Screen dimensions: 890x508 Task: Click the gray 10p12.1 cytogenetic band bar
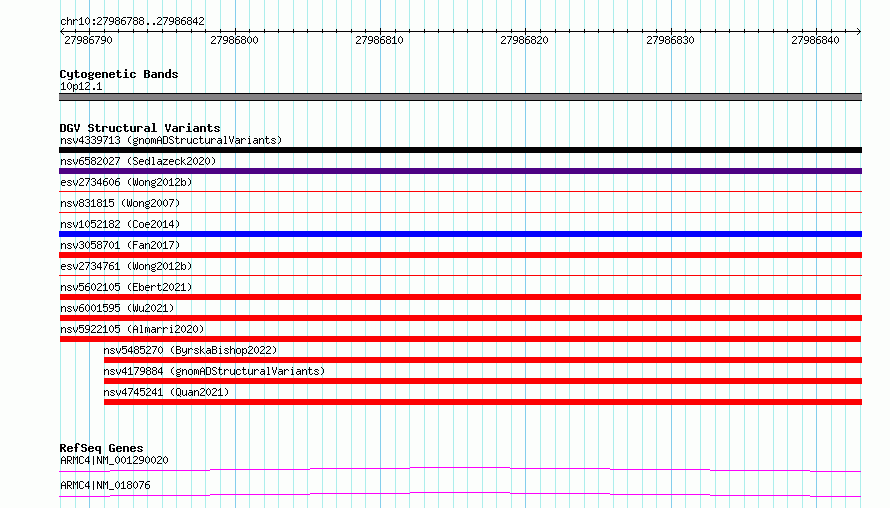pyautogui.click(x=460, y=97)
